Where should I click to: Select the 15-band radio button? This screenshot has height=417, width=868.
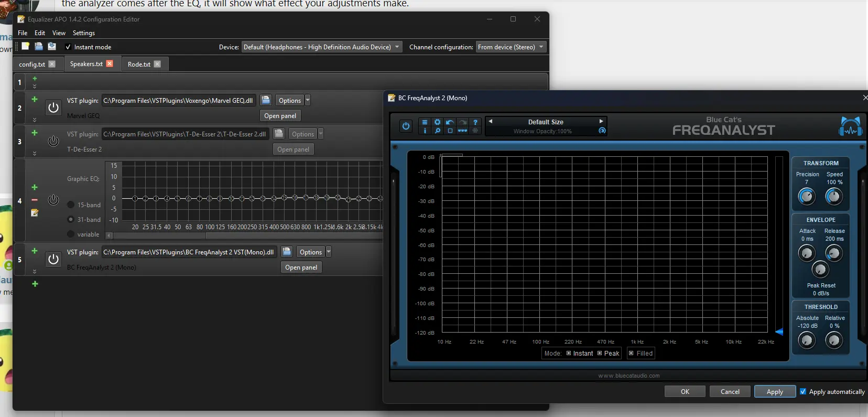click(x=71, y=205)
